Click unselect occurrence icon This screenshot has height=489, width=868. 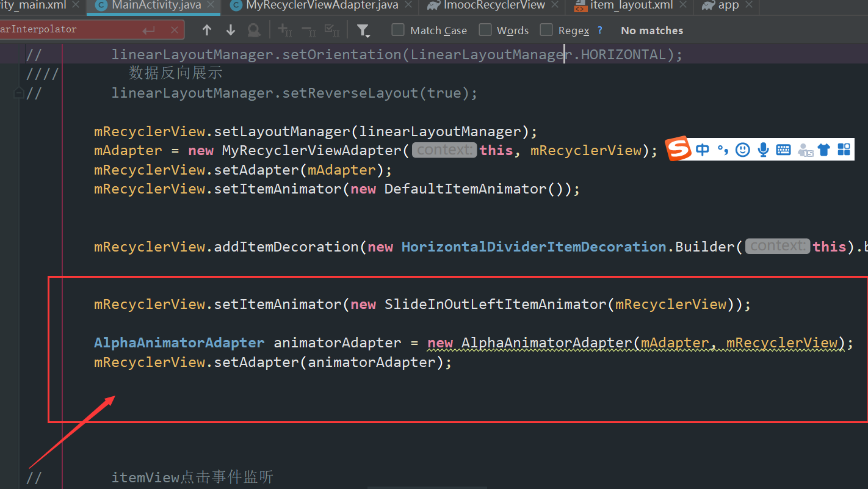[x=309, y=30]
